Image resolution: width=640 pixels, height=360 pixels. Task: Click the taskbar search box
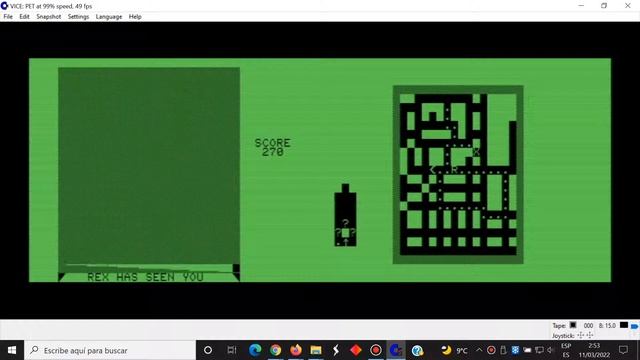[x=110, y=350]
